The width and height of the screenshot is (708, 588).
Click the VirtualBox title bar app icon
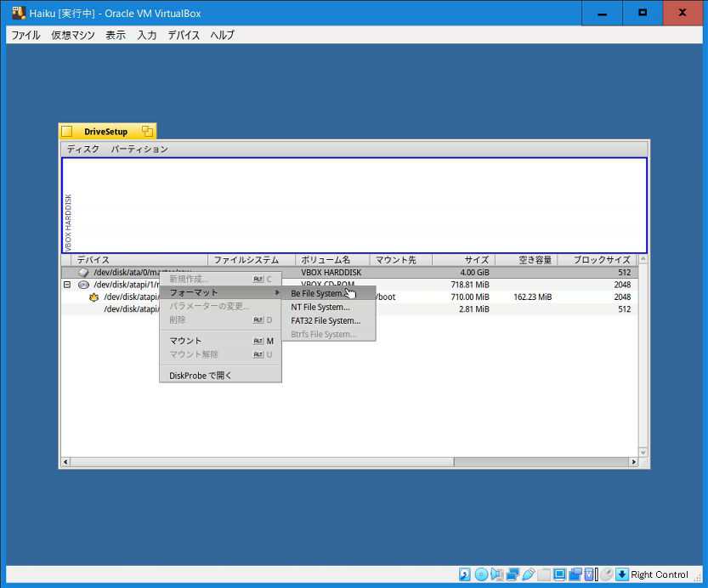point(19,13)
